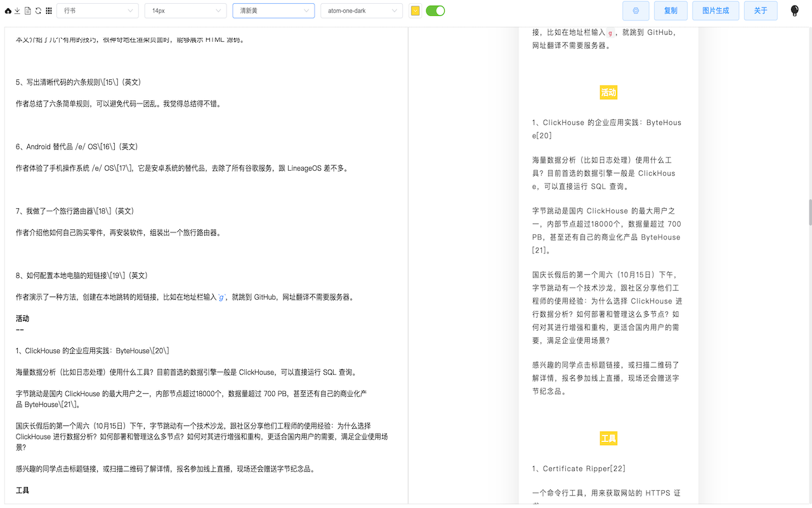This screenshot has height=508, width=812.
Task: Open the document icon in the toolbar
Action: click(28, 11)
